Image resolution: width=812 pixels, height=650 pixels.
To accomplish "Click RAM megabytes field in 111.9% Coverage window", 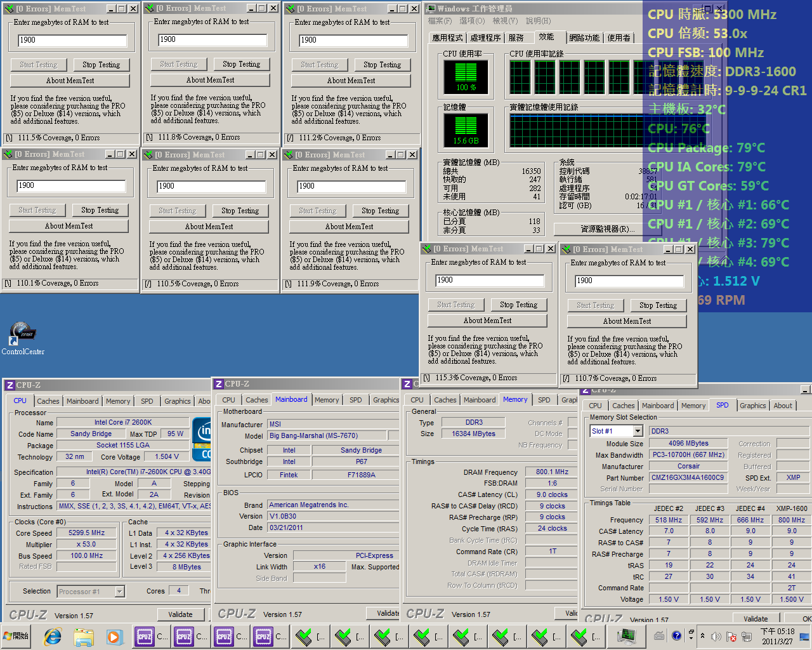I will click(x=352, y=186).
